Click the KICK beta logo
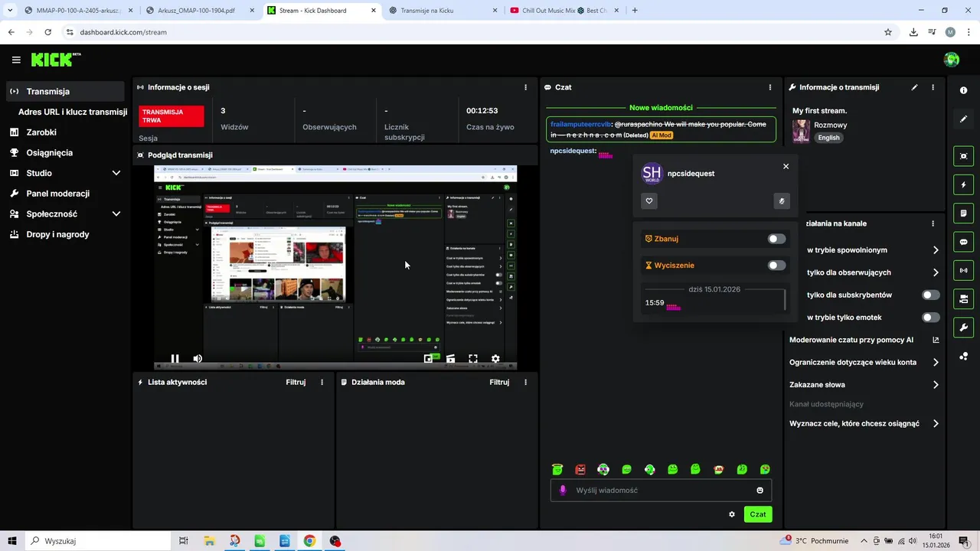 [55, 60]
